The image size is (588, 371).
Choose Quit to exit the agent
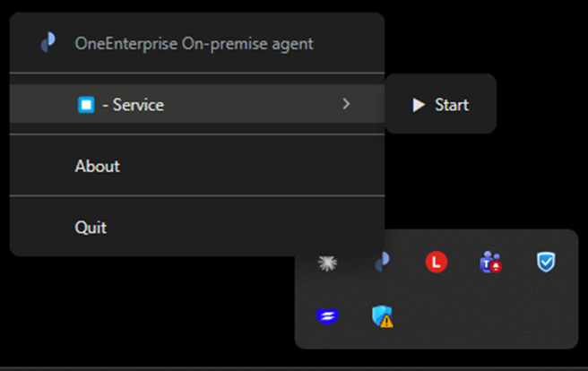click(91, 228)
